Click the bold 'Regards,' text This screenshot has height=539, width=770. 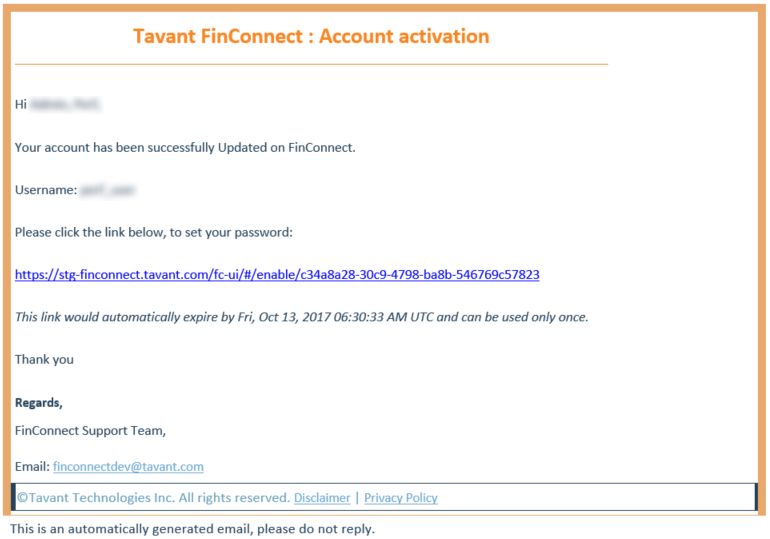(x=39, y=403)
